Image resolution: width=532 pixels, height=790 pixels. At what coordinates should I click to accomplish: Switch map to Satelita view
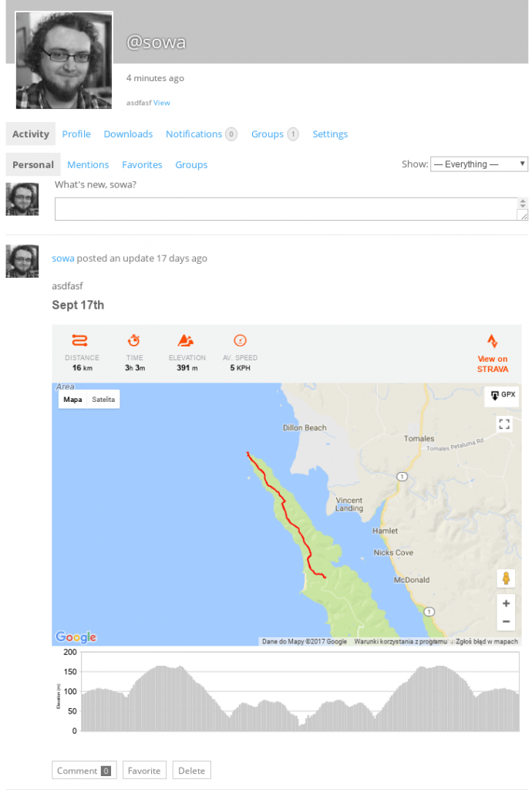[x=103, y=399]
